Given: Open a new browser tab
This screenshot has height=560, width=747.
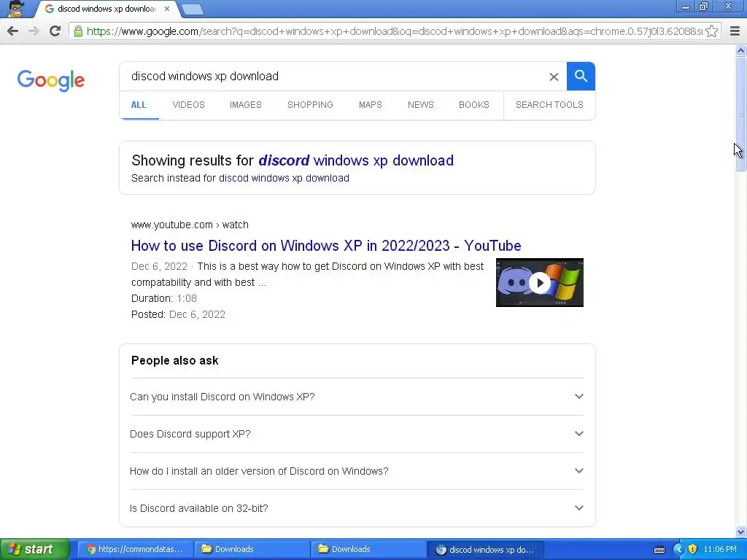Looking at the screenshot, I should point(193,9).
